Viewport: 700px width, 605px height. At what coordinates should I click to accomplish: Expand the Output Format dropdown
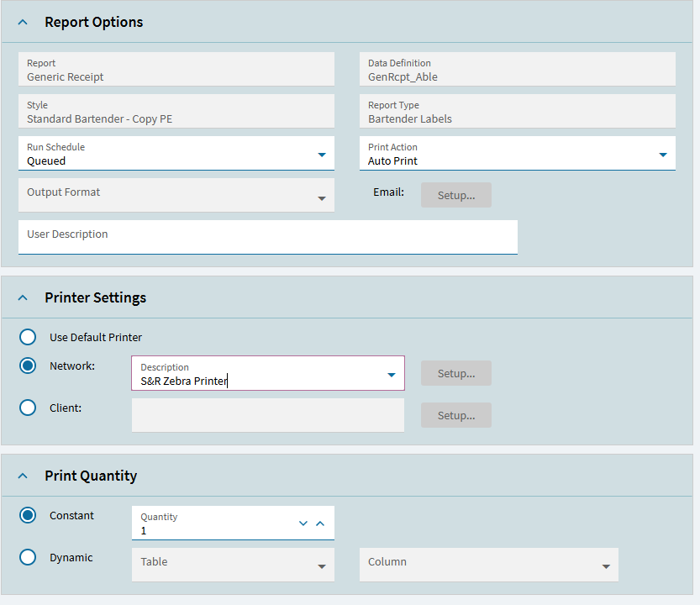pyautogui.click(x=321, y=198)
